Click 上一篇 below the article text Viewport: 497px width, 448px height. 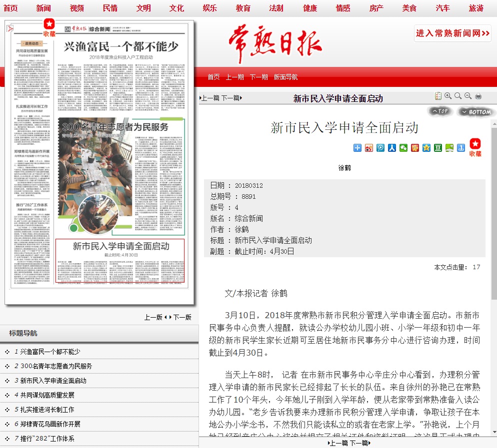338,443
